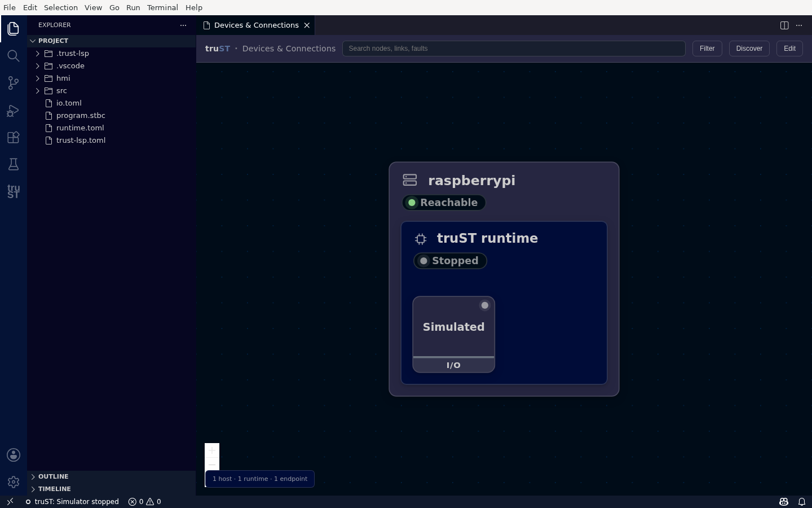The width and height of the screenshot is (812, 508).
Task: Expand the TIMELINE section
Action: 111,489
